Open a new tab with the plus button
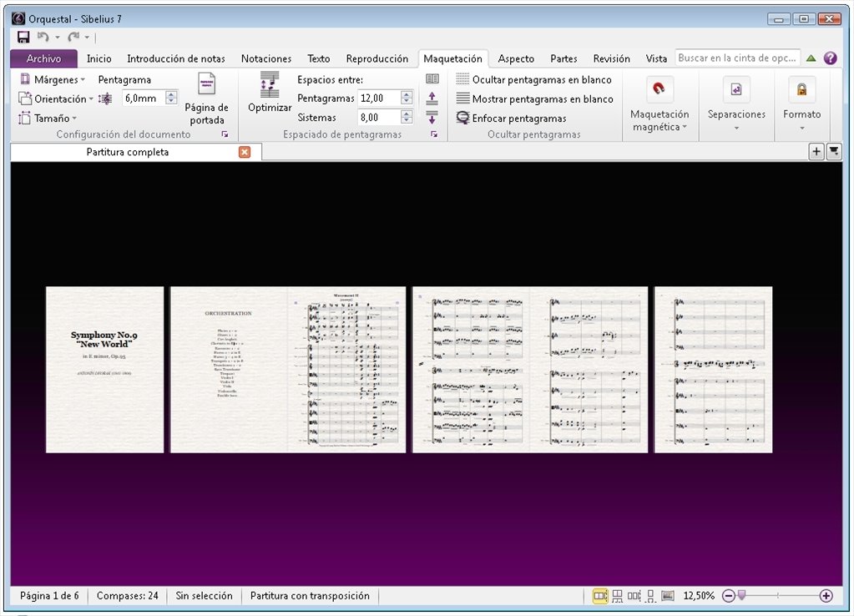 tap(816, 151)
